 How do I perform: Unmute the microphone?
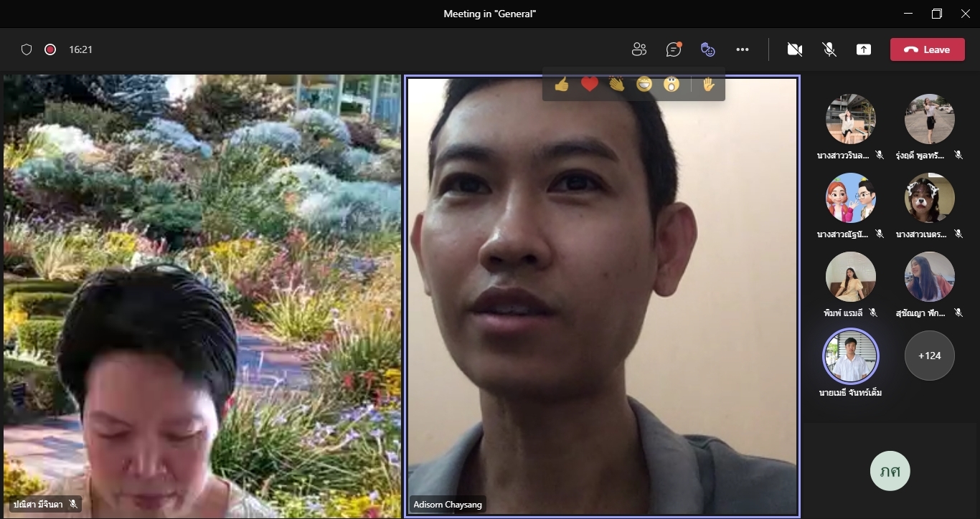[x=829, y=49]
